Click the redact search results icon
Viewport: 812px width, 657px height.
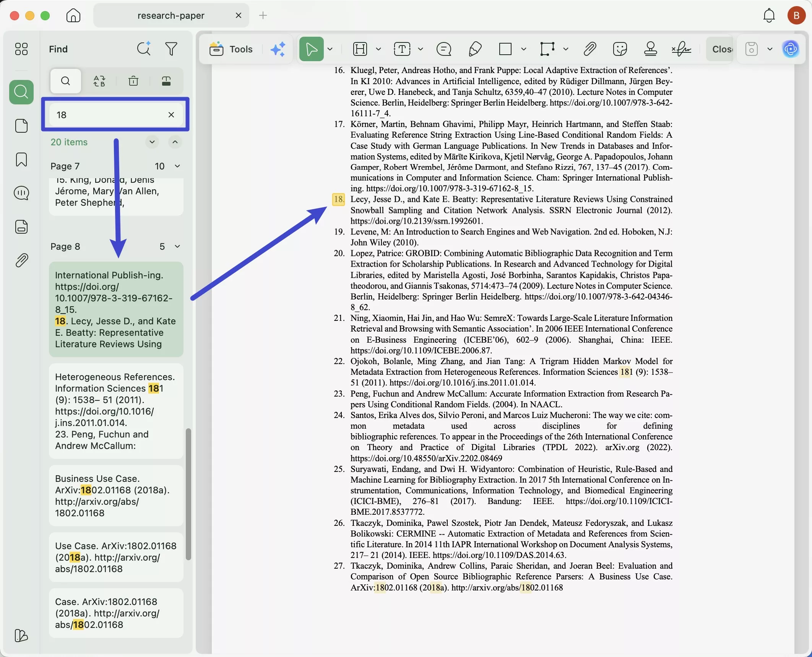(166, 81)
